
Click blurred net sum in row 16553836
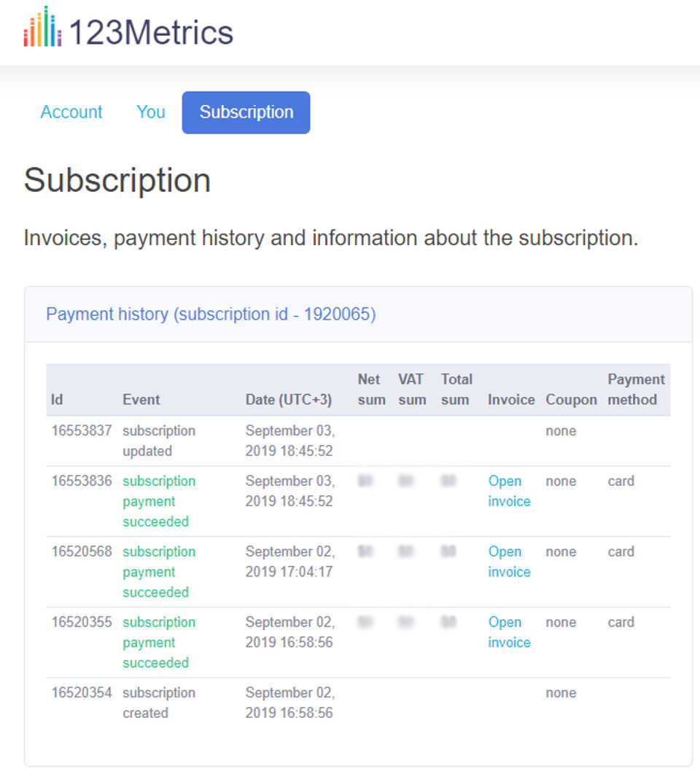pos(365,480)
